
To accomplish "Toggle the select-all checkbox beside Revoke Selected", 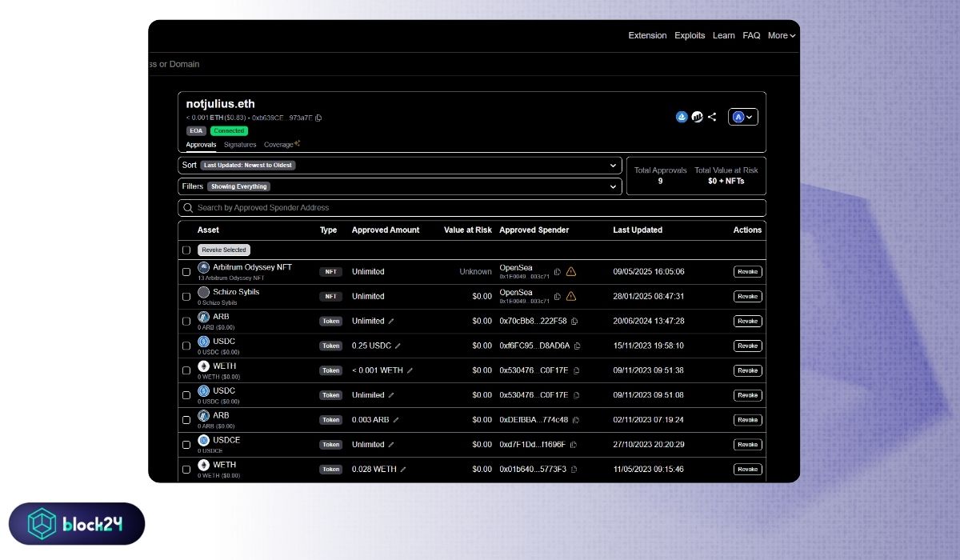I will point(186,250).
